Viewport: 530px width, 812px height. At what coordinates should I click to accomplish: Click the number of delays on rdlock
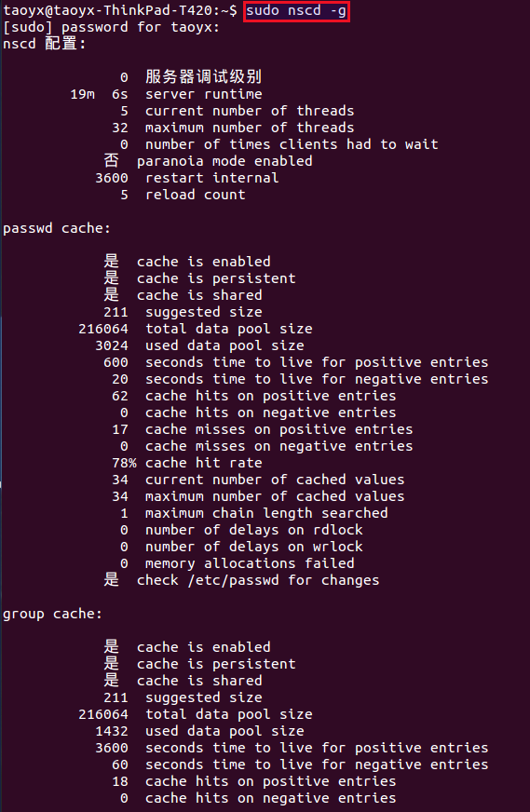click(x=241, y=530)
